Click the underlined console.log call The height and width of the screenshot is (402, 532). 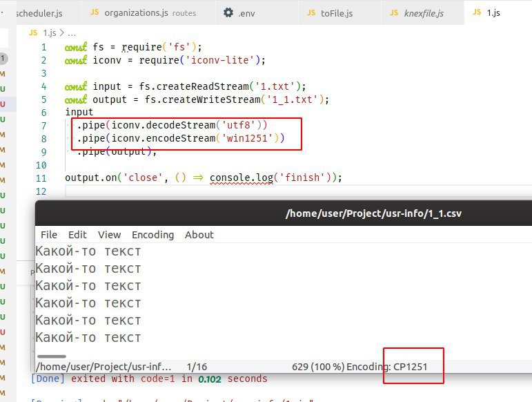[x=242, y=178]
